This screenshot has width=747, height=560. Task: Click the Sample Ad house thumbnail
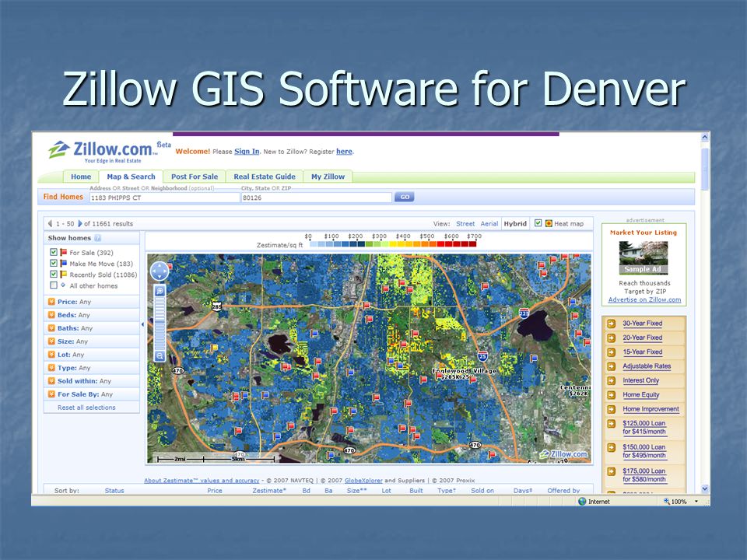click(x=644, y=257)
